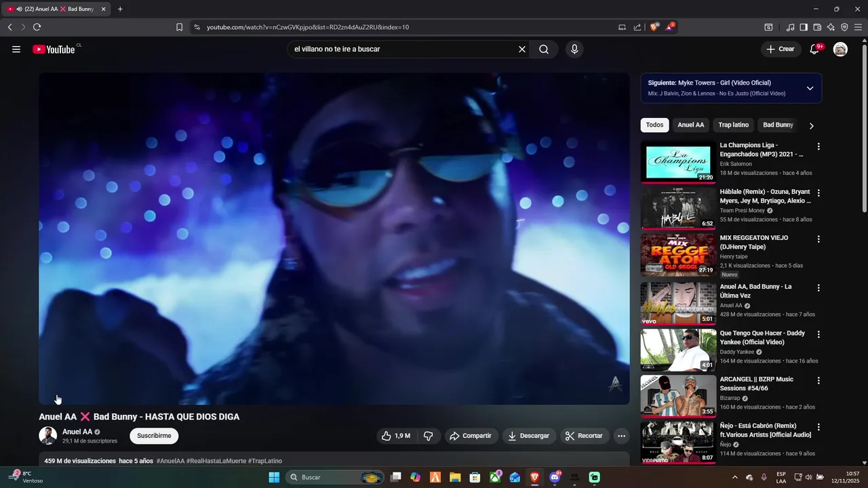Open Anuel AA channel avatar
868x488 pixels.
(x=48, y=436)
